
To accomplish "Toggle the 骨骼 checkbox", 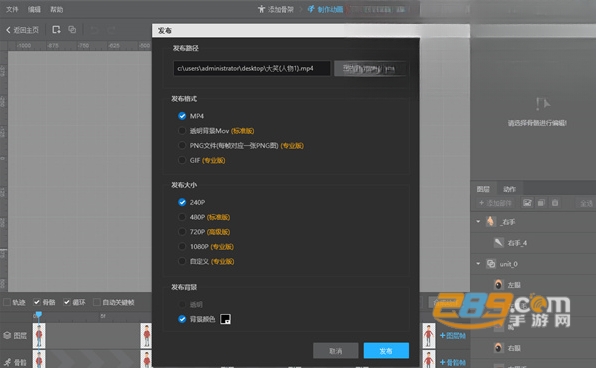I will point(36,302).
